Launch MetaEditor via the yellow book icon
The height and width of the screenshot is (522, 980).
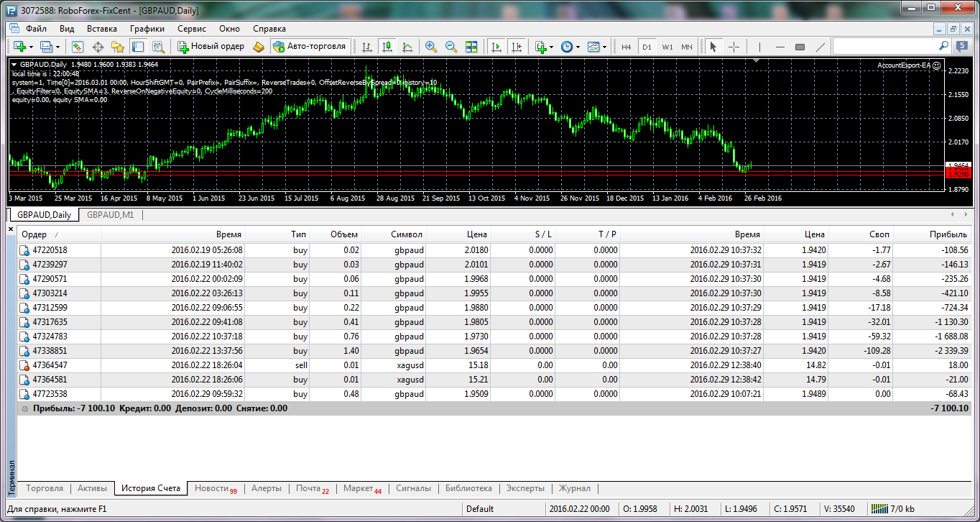(x=259, y=46)
